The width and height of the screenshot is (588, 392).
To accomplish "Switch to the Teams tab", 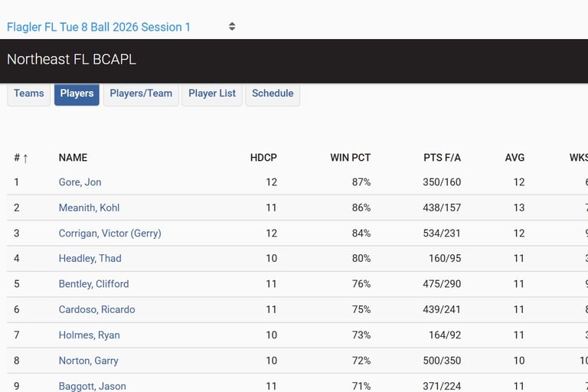I will coord(29,93).
